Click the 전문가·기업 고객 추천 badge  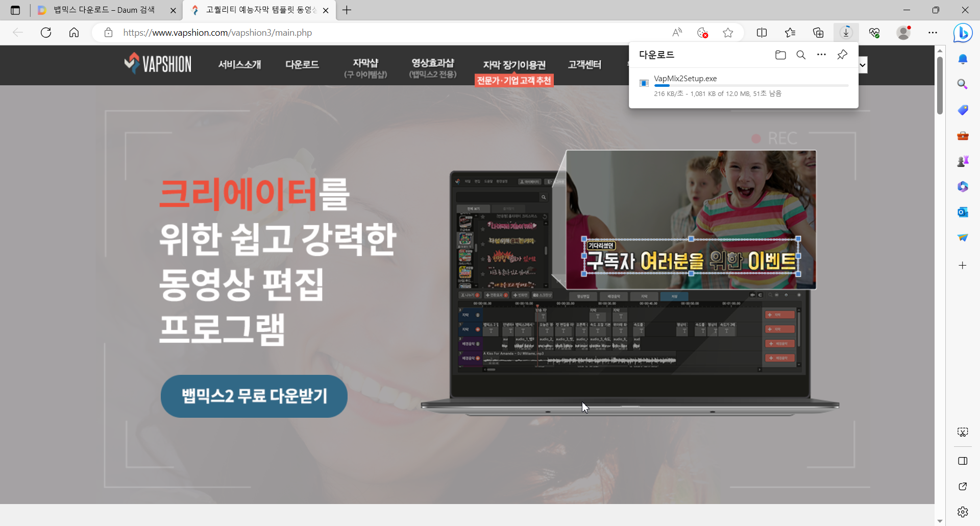[x=514, y=80]
